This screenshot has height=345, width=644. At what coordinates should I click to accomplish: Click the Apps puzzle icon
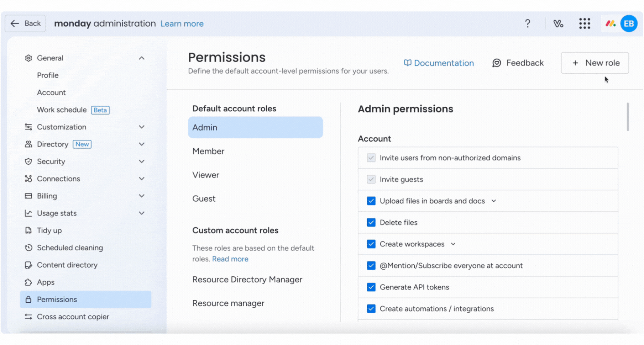click(28, 282)
